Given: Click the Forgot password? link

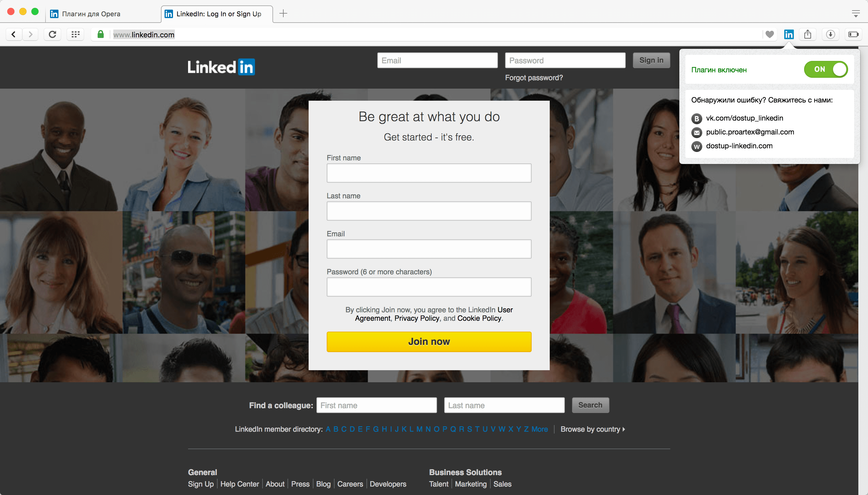Looking at the screenshot, I should pos(533,77).
